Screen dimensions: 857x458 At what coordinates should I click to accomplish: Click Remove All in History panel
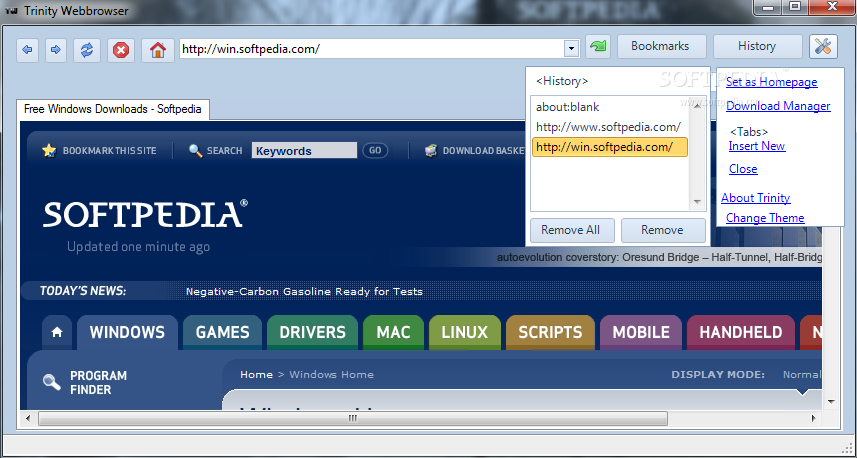[x=572, y=230]
